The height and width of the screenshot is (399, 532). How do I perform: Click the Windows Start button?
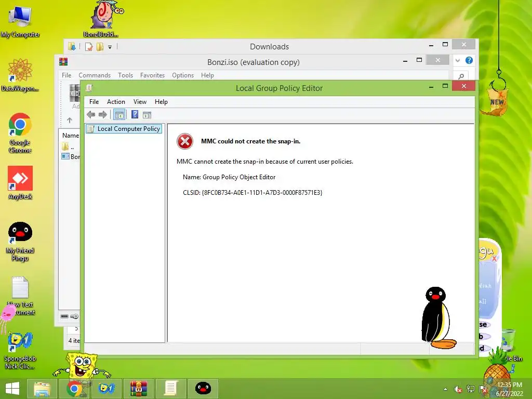pos(12,389)
